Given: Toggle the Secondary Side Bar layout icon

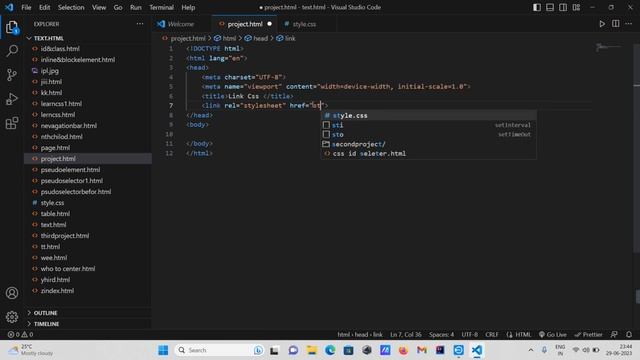Looking at the screenshot, I should coord(563,7).
